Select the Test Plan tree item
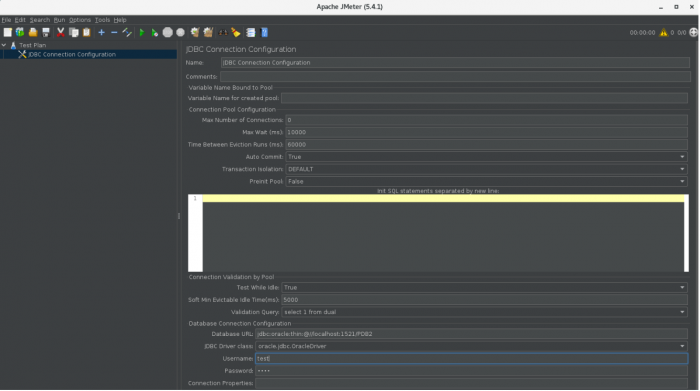This screenshot has height=391, width=700. point(33,45)
